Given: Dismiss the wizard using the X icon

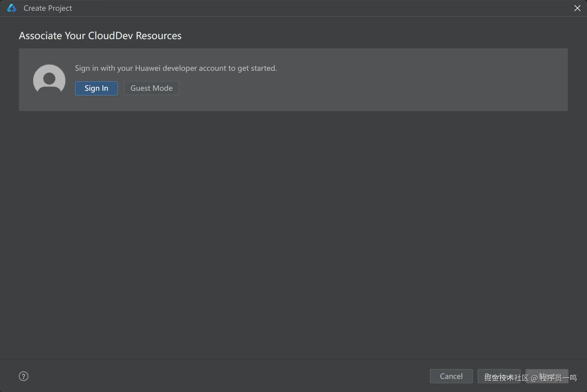Looking at the screenshot, I should click(577, 8).
